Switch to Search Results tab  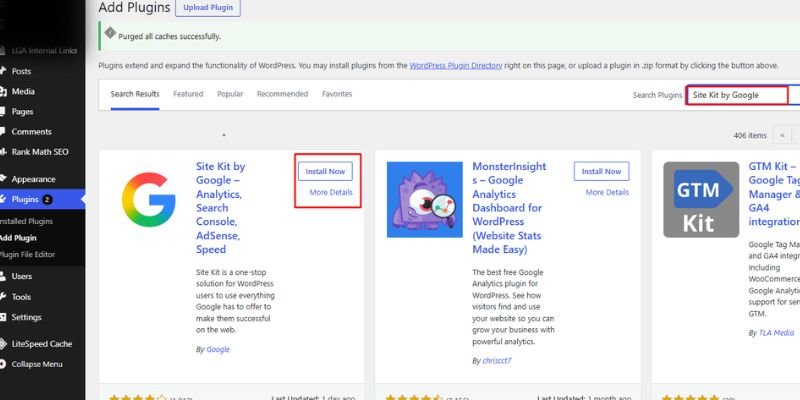click(135, 94)
